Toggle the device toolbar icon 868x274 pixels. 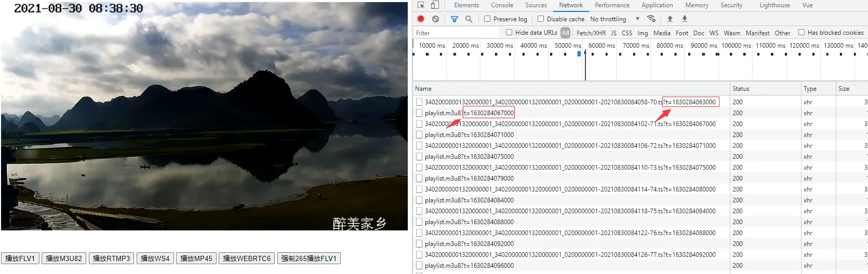click(x=435, y=5)
